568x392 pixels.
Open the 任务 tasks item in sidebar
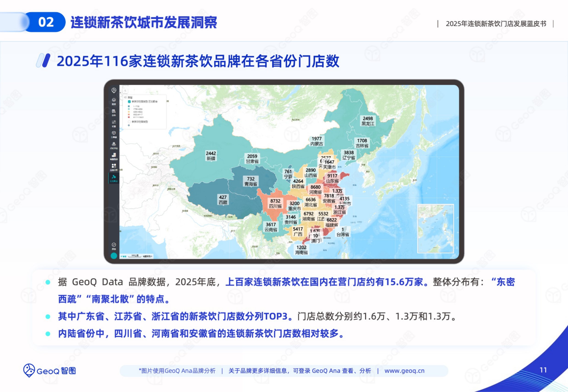(x=113, y=112)
